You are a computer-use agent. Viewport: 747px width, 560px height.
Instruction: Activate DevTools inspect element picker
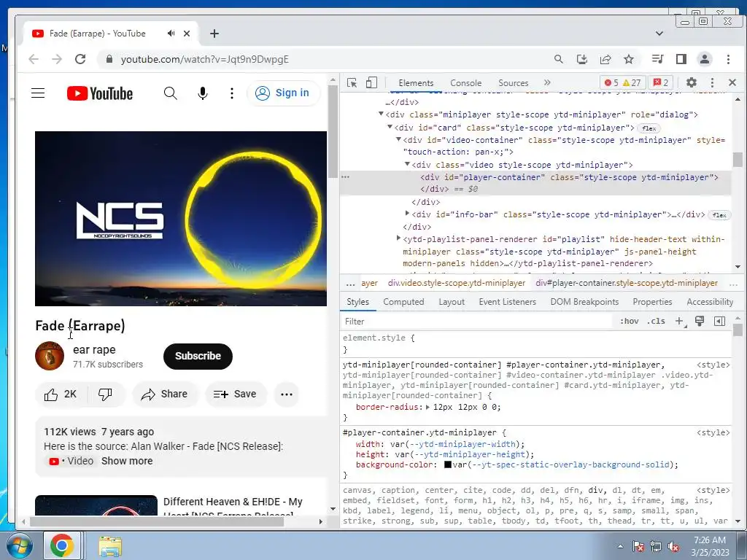point(352,83)
